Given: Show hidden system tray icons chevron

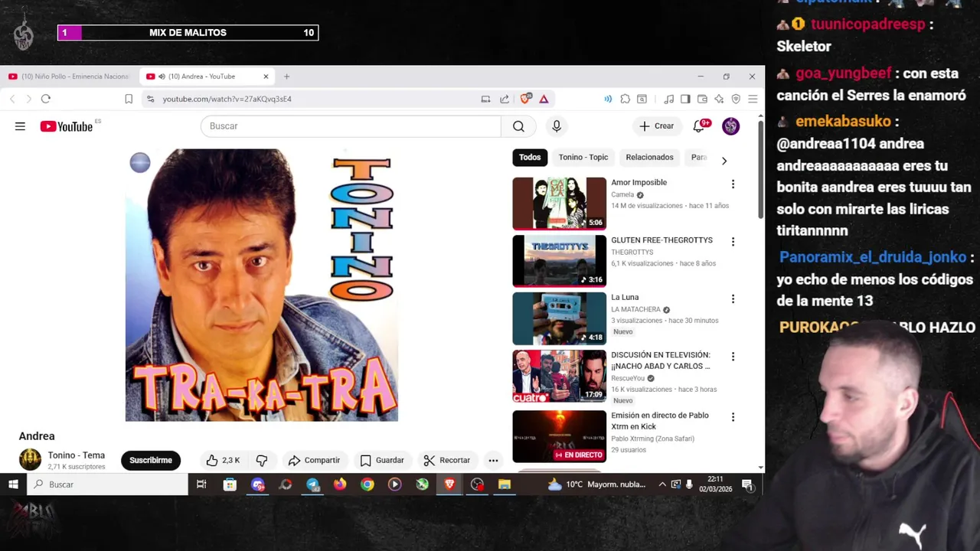Looking at the screenshot, I should click(662, 484).
